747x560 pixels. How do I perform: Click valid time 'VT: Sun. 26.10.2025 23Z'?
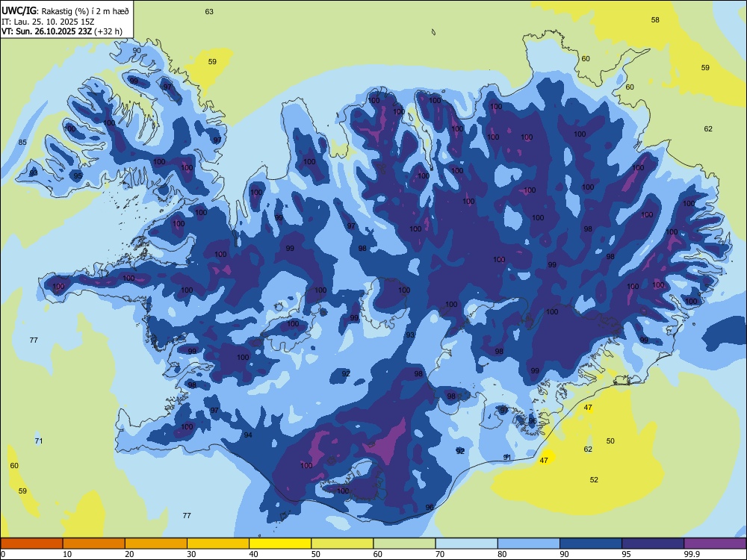(46, 31)
